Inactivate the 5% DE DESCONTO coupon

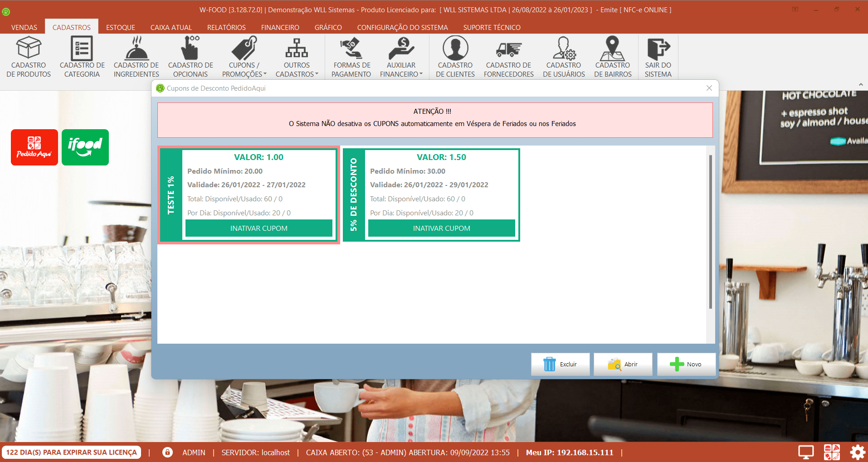point(442,228)
